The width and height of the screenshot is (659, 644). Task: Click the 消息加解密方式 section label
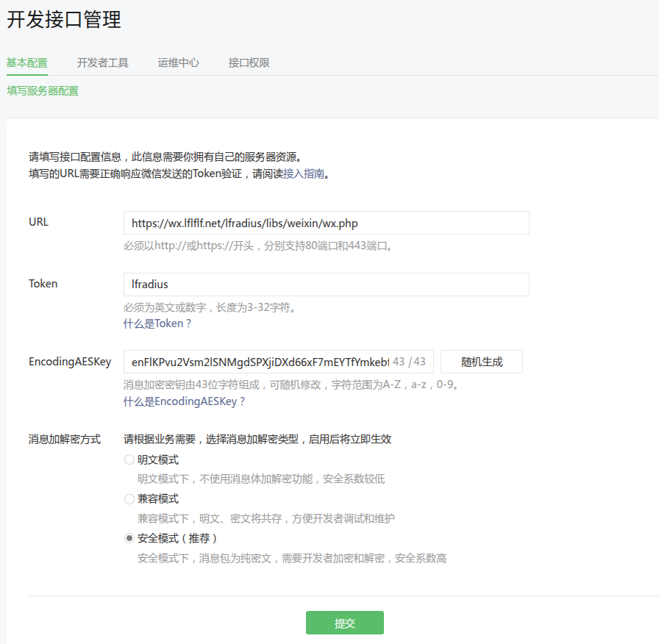click(65, 440)
